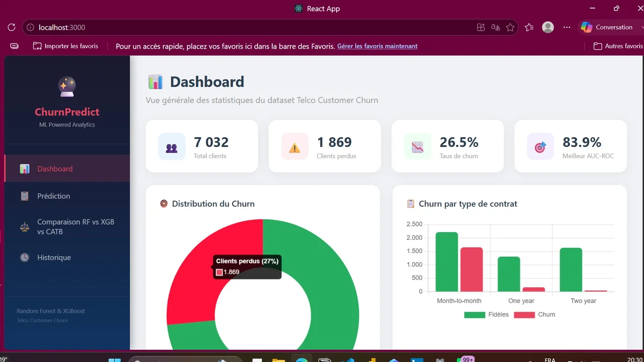
Task: Click the Prédiction clipboard sidebar icon
Action: 25,196
